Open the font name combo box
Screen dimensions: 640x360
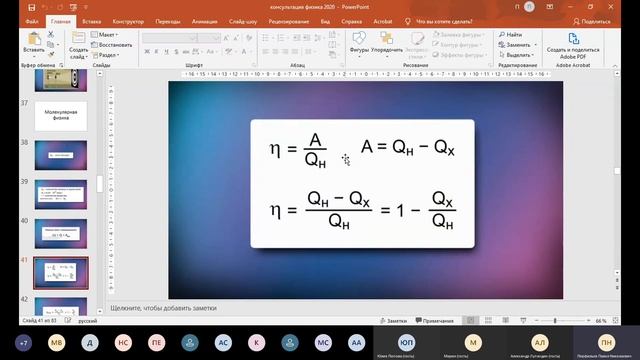(170, 38)
